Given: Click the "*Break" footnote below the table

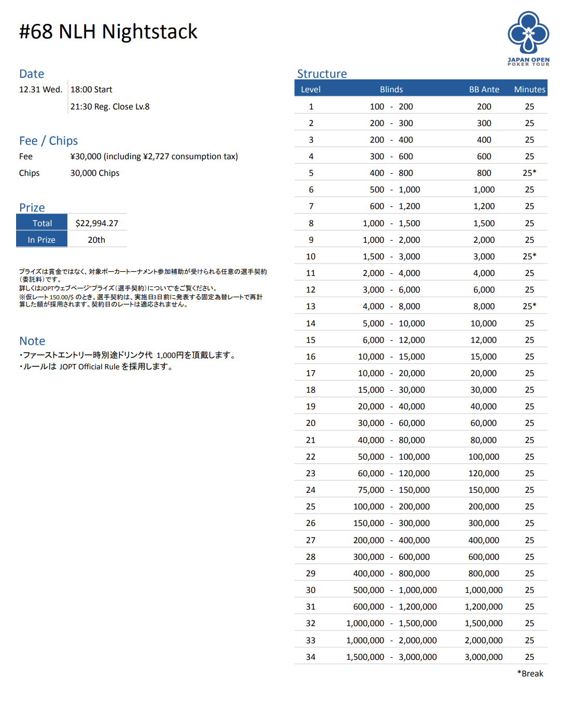Looking at the screenshot, I should [x=530, y=673].
